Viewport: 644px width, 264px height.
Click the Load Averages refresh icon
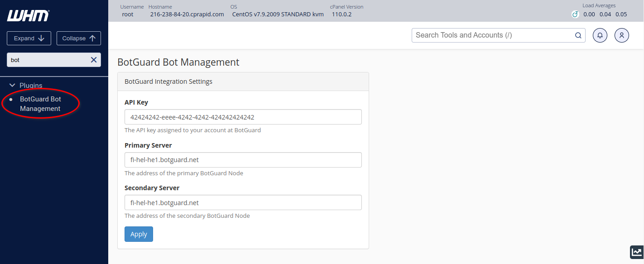(x=575, y=14)
